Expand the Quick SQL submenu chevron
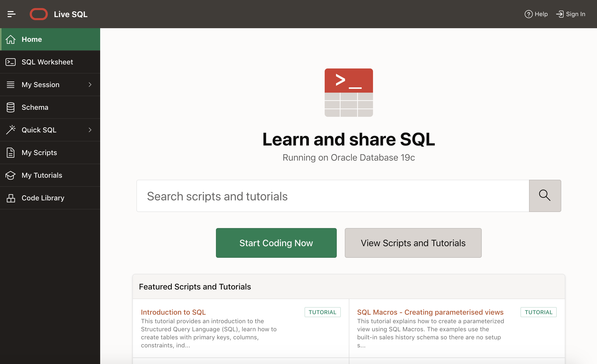This screenshot has height=364, width=597. pyautogui.click(x=90, y=130)
